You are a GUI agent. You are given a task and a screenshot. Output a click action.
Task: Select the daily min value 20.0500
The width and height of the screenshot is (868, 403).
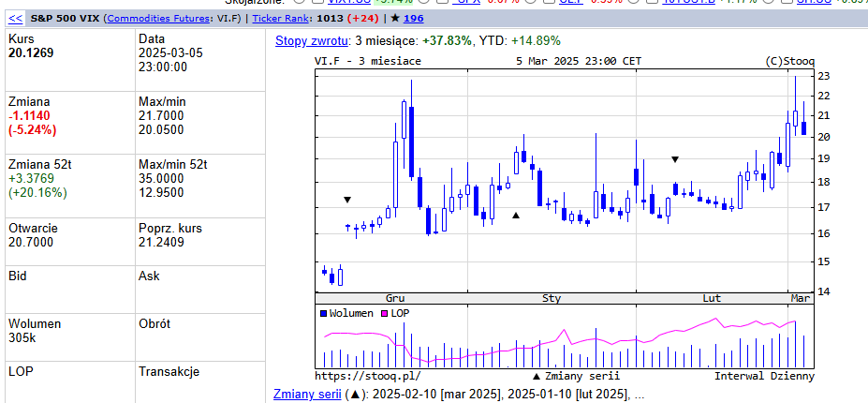coord(161,129)
